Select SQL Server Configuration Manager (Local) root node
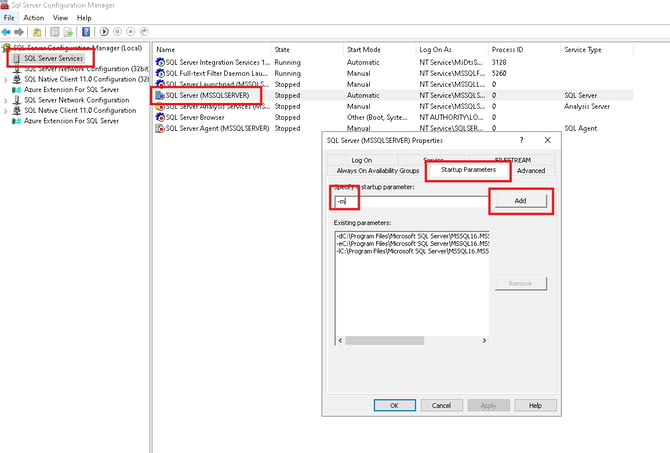 tap(77, 48)
